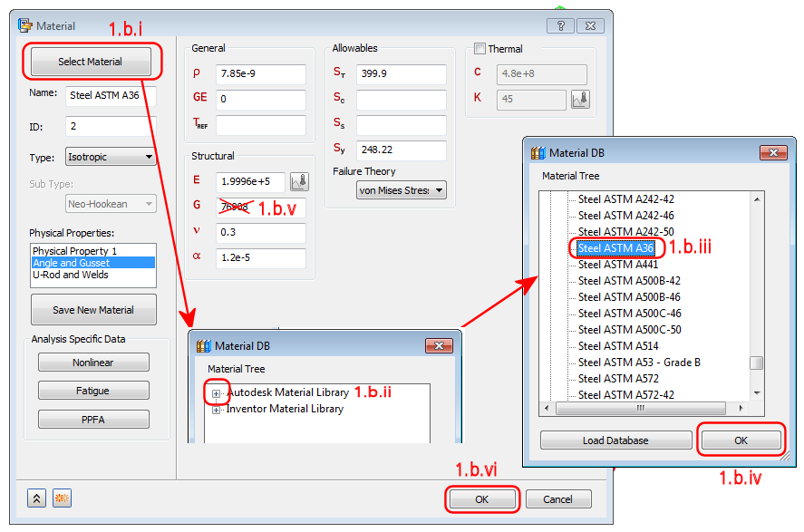Click the density ρ field 7.85e-9

(261, 73)
